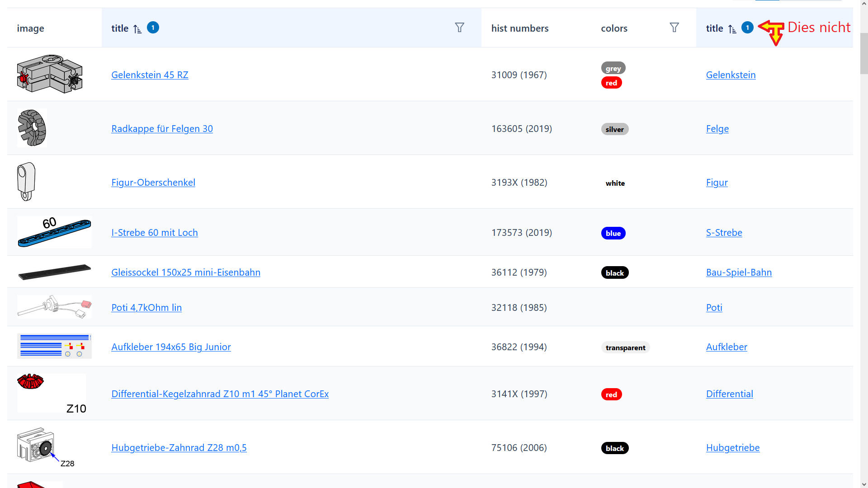This screenshot has height=488, width=868.
Task: Click the blue color tag
Action: [613, 233]
